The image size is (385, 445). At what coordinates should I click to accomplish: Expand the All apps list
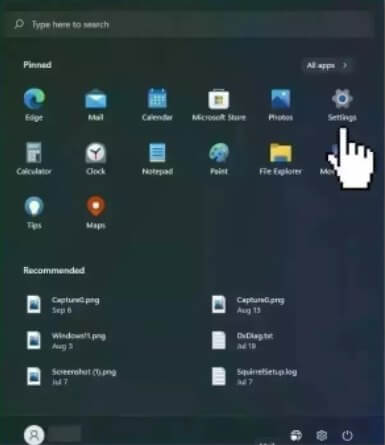click(x=327, y=65)
